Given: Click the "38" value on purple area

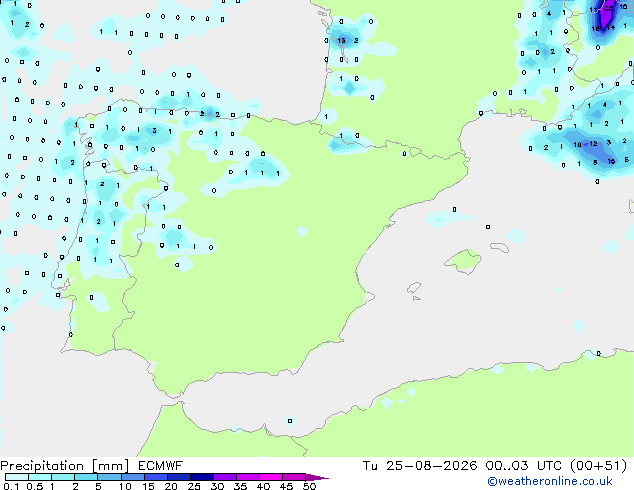Looking at the screenshot, I should point(608,8).
